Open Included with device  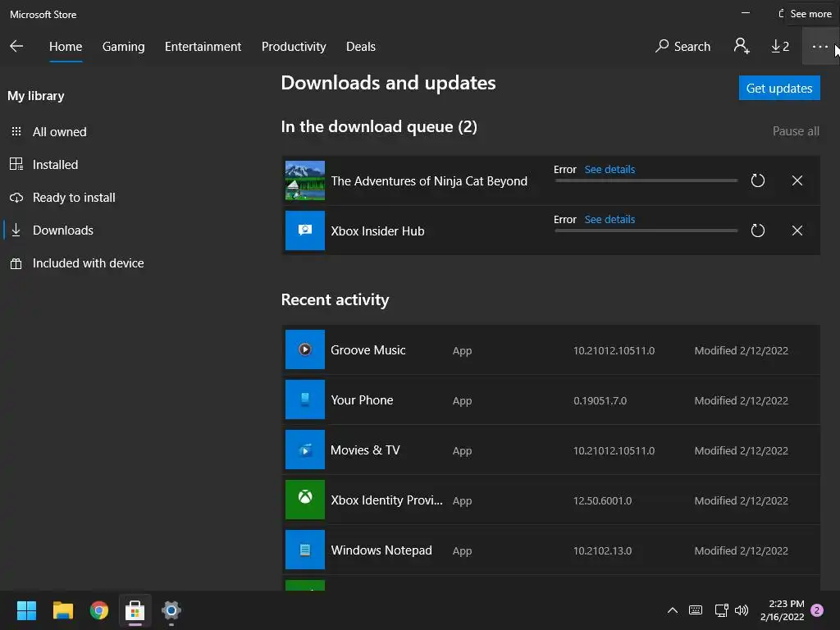click(88, 263)
